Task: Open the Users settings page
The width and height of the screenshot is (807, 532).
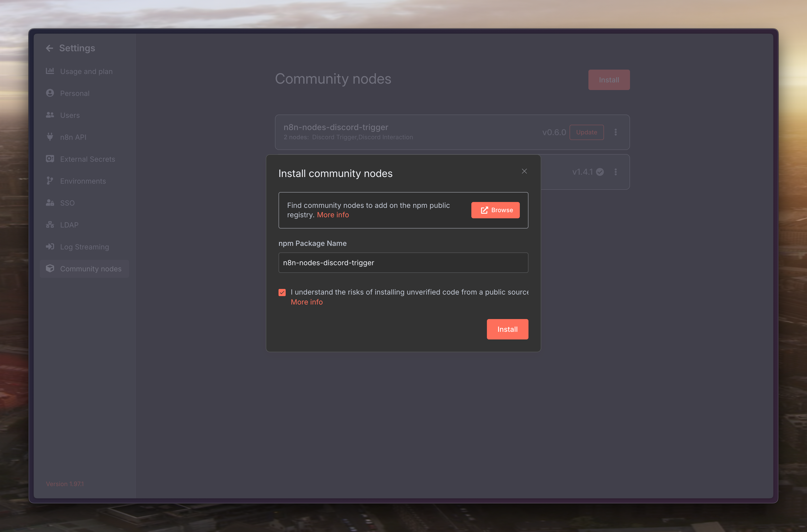Action: coord(70,115)
